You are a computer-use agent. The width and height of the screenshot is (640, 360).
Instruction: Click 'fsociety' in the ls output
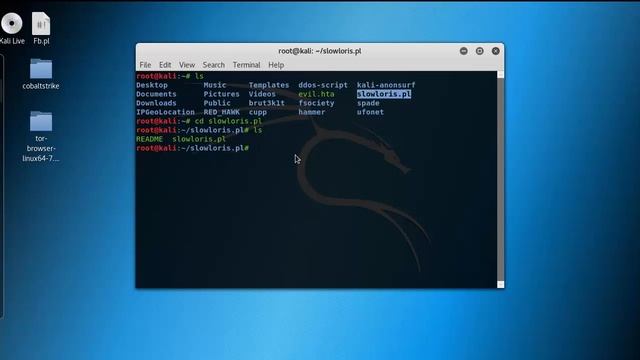coord(316,103)
